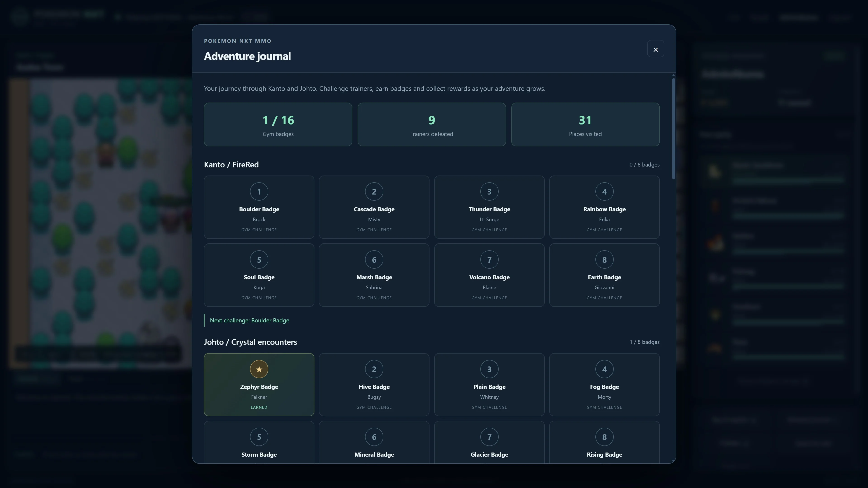The width and height of the screenshot is (868, 488).
Task: Click the EARNED status label
Action: [x=259, y=407]
